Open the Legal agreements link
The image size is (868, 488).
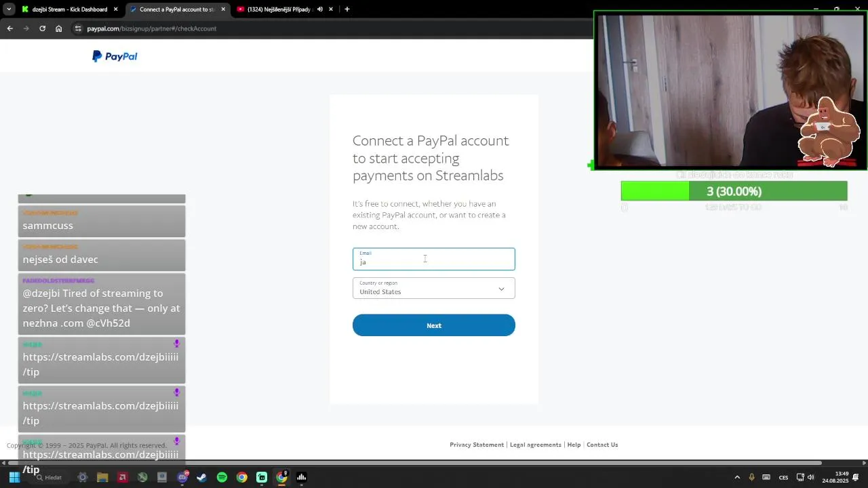coord(536,445)
